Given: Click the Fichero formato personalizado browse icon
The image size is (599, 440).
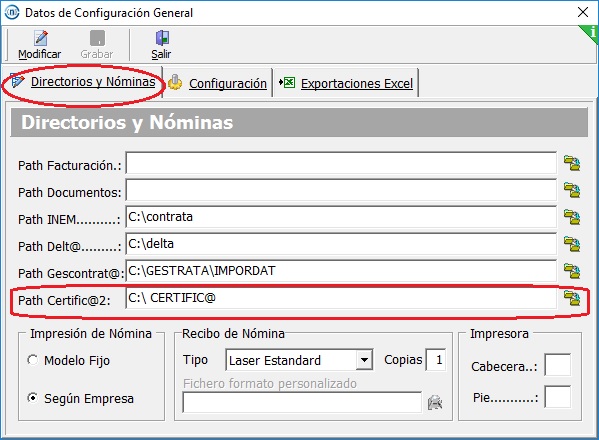Looking at the screenshot, I should tap(435, 402).
